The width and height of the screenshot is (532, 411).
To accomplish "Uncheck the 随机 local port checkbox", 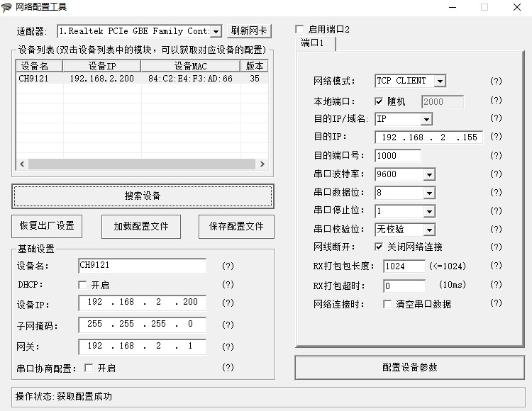I will coord(379,101).
